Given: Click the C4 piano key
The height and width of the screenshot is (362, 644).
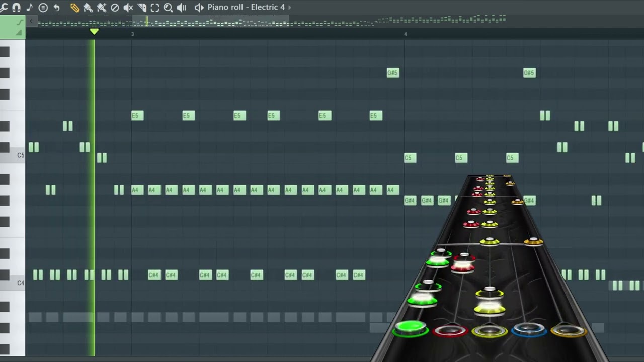Looking at the screenshot, I should pyautogui.click(x=13, y=283).
